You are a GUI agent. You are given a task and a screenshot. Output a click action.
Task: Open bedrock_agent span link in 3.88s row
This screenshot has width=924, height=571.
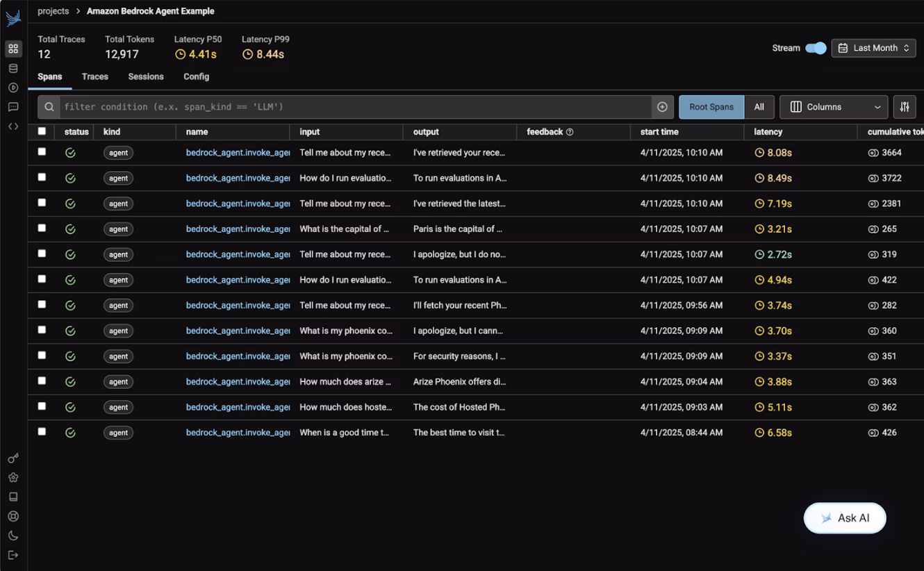pos(238,382)
